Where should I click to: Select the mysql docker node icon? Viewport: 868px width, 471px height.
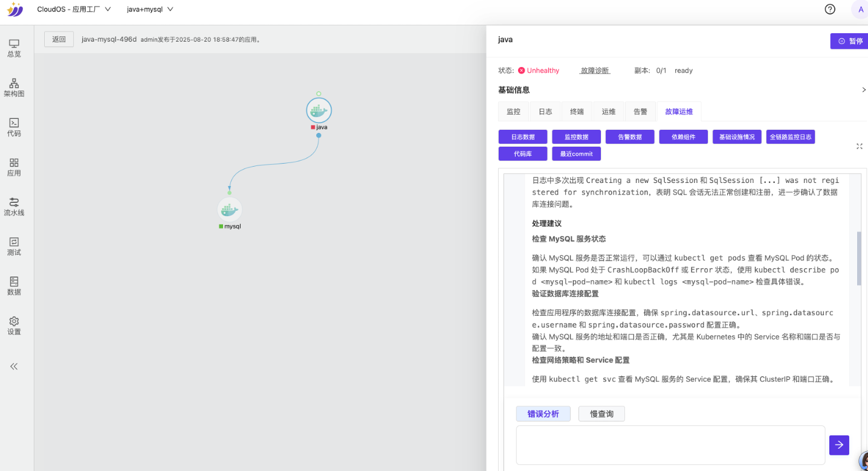pyautogui.click(x=230, y=210)
